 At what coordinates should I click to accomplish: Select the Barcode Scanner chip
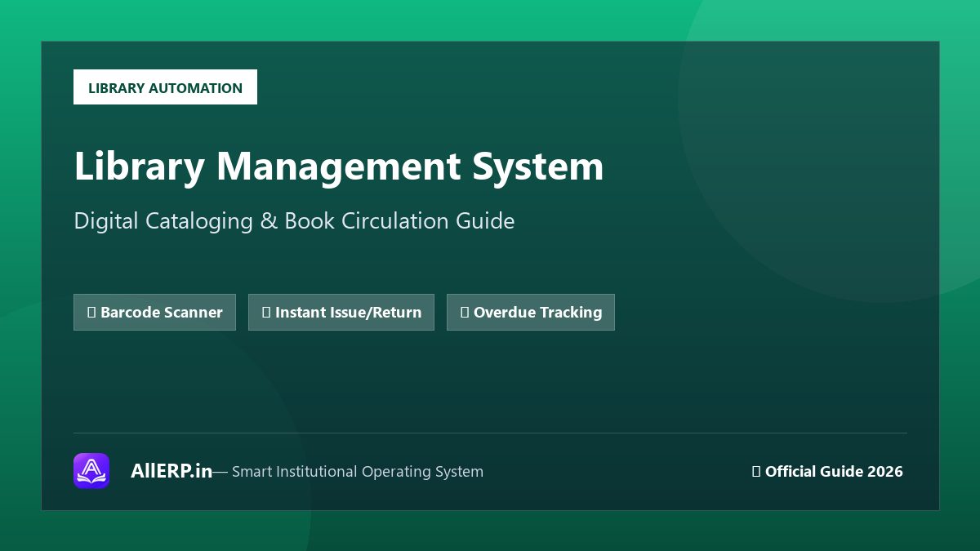click(154, 312)
